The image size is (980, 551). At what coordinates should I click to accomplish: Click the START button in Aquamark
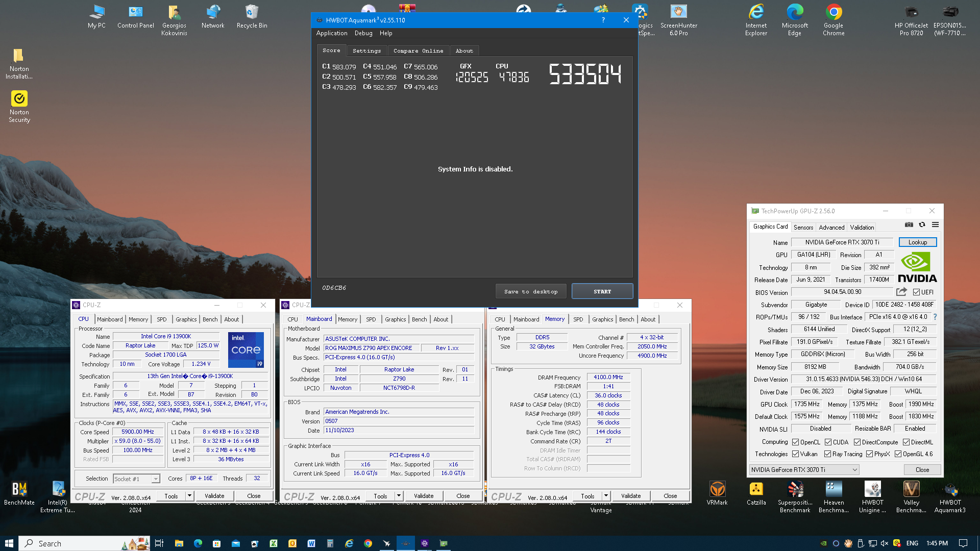pyautogui.click(x=602, y=291)
